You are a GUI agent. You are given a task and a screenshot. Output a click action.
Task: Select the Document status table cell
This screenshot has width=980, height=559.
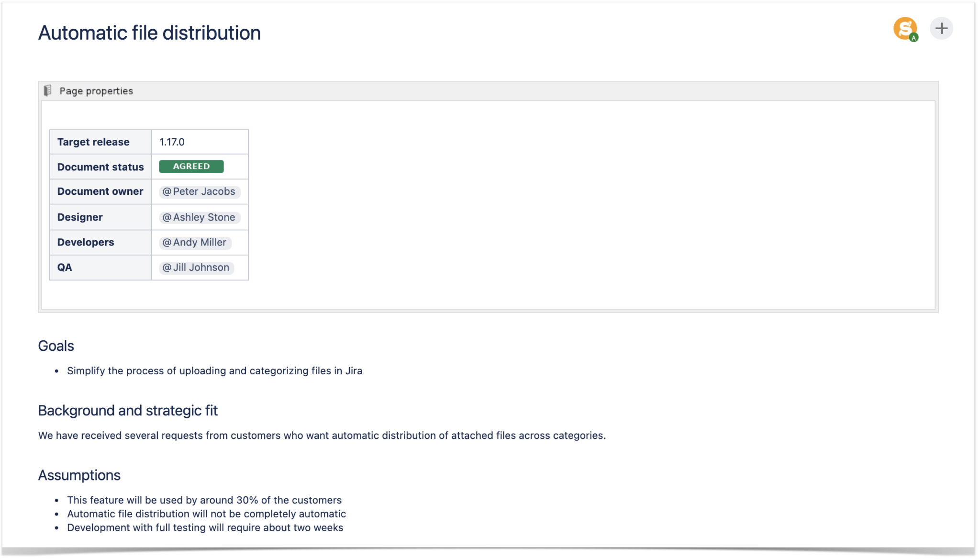[100, 167]
